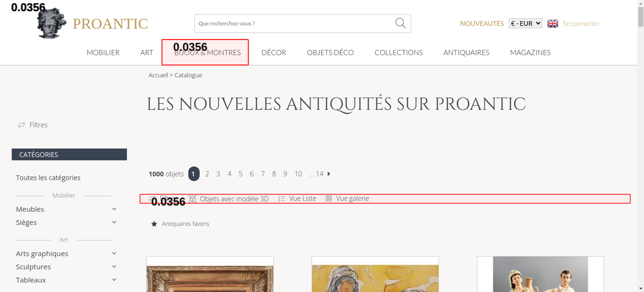Viewport: 644px width, 292px height.
Task: Click the UK flag language icon
Action: 553,23
